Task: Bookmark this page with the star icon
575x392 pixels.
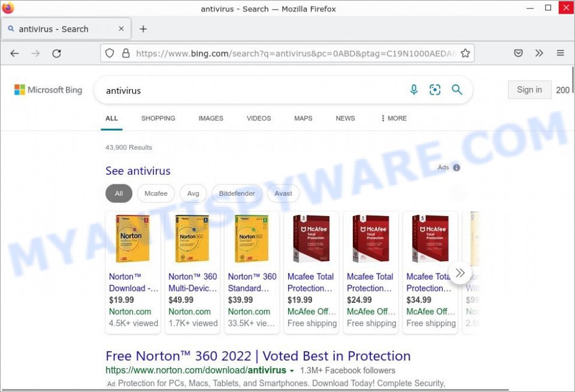Action: pos(465,53)
